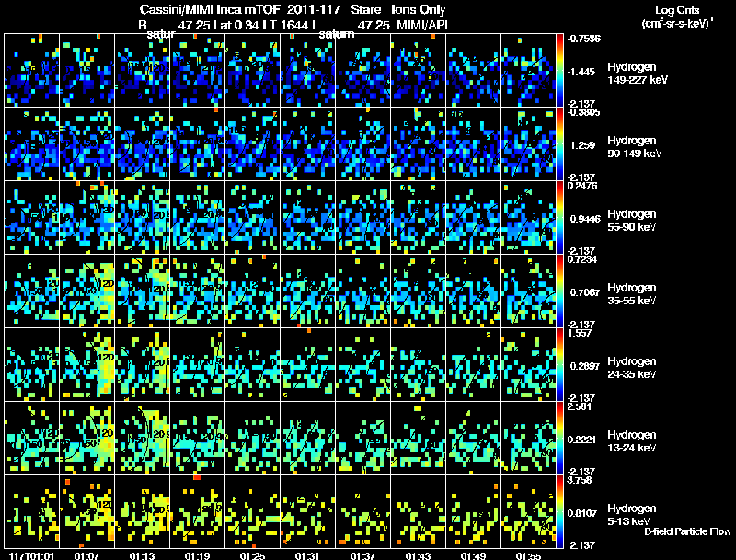The width and height of the screenshot is (736, 560).
Task: Click the '01:49' time axis label
Action: pos(473,555)
